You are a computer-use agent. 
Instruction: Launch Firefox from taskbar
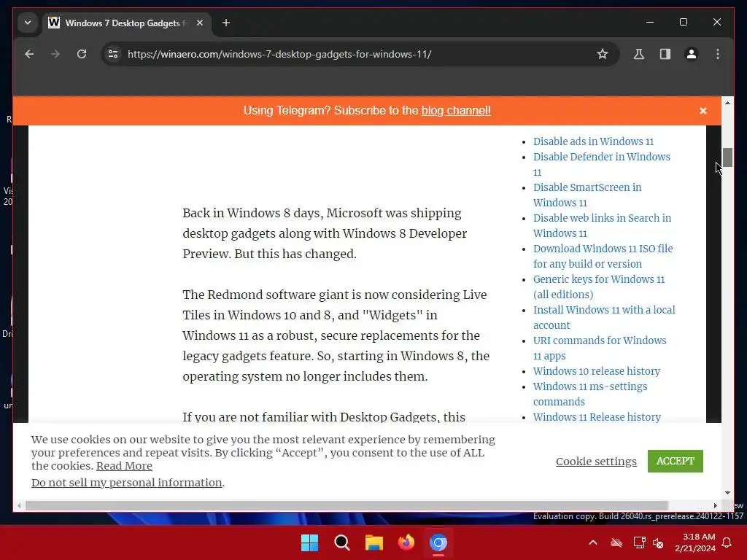pos(406,542)
